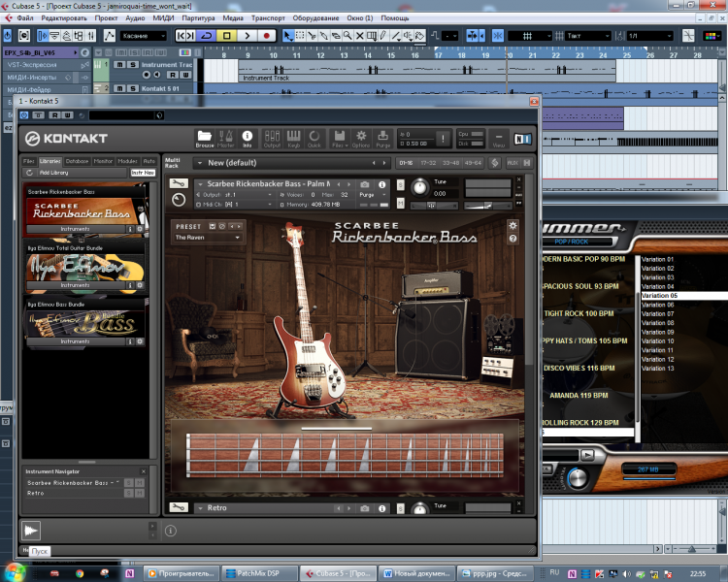Open the Cubase Проект menu

(x=106, y=18)
